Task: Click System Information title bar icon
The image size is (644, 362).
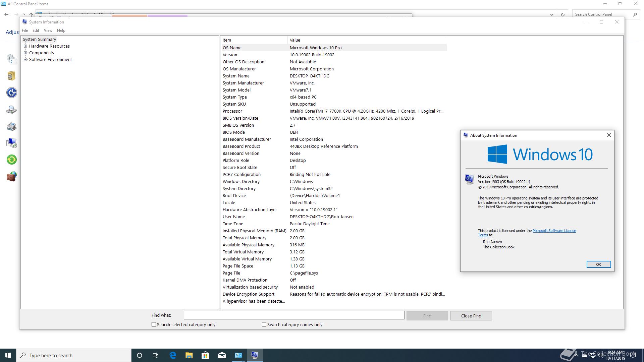Action: click(24, 22)
